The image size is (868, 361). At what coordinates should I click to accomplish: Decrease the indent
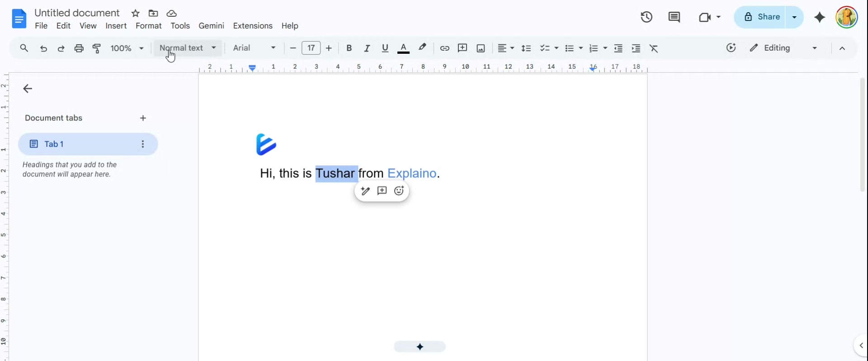tap(618, 48)
